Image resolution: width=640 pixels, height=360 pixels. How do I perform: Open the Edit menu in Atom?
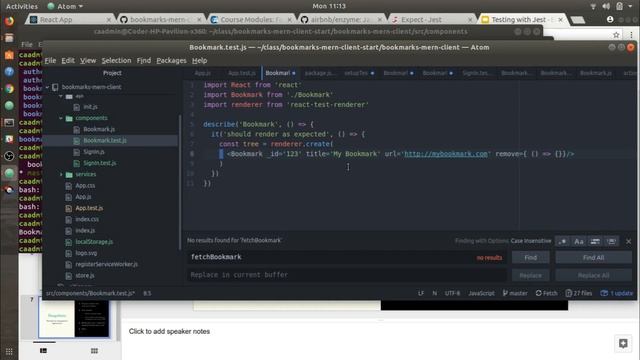(x=68, y=60)
